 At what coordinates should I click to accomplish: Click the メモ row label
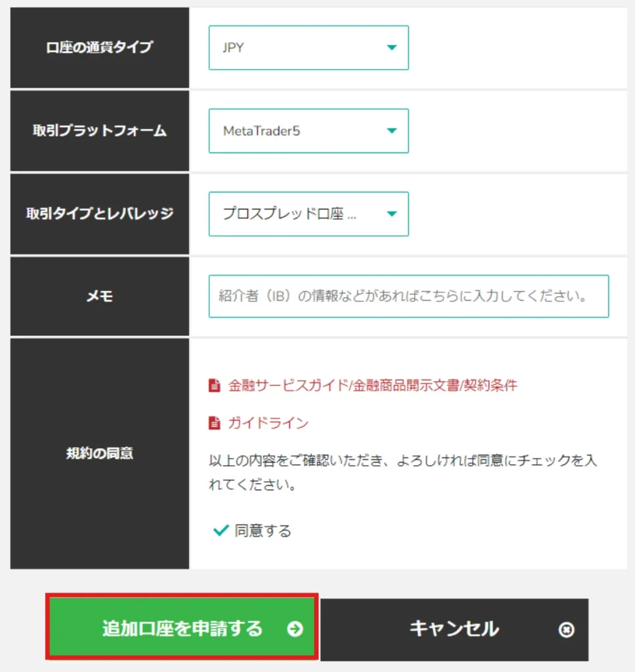(x=100, y=296)
